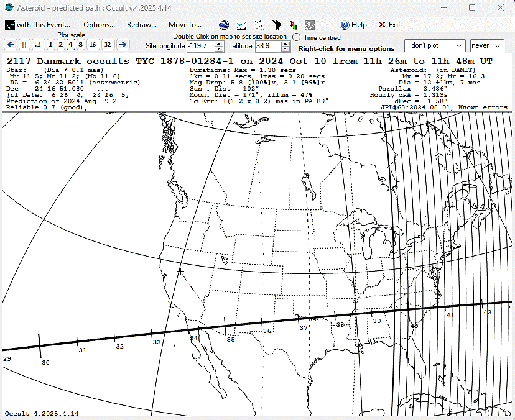Click the star field dots icon
The image size is (515, 420).
click(x=259, y=25)
